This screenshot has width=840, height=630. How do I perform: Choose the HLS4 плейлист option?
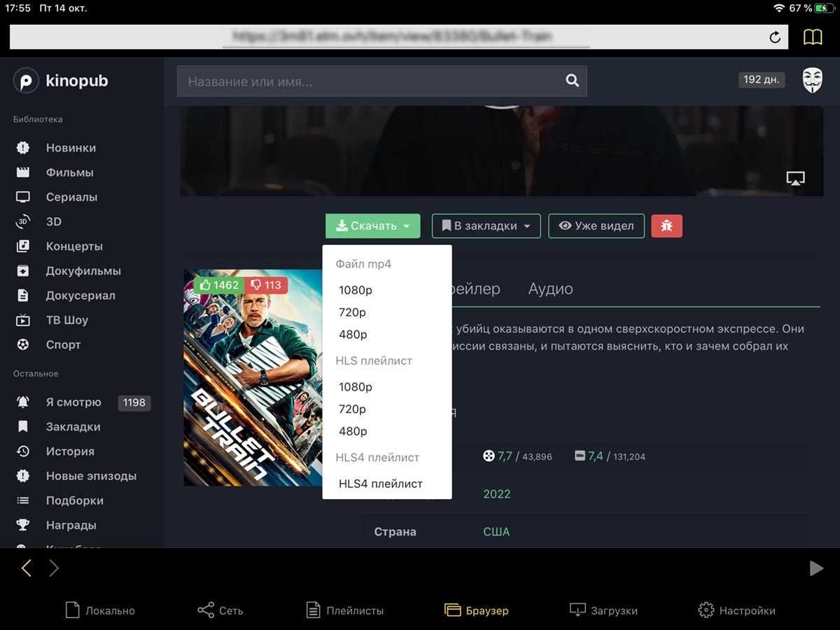pos(381,484)
